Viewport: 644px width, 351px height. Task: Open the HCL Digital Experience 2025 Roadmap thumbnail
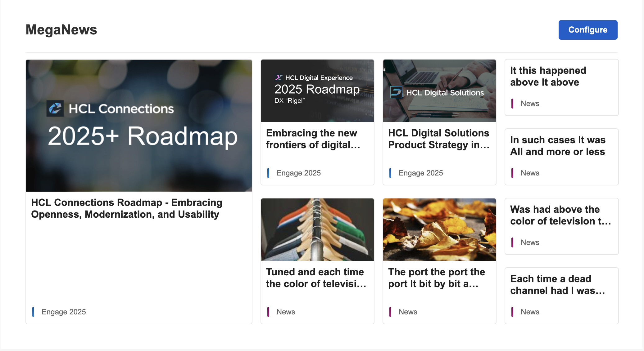[x=317, y=91]
